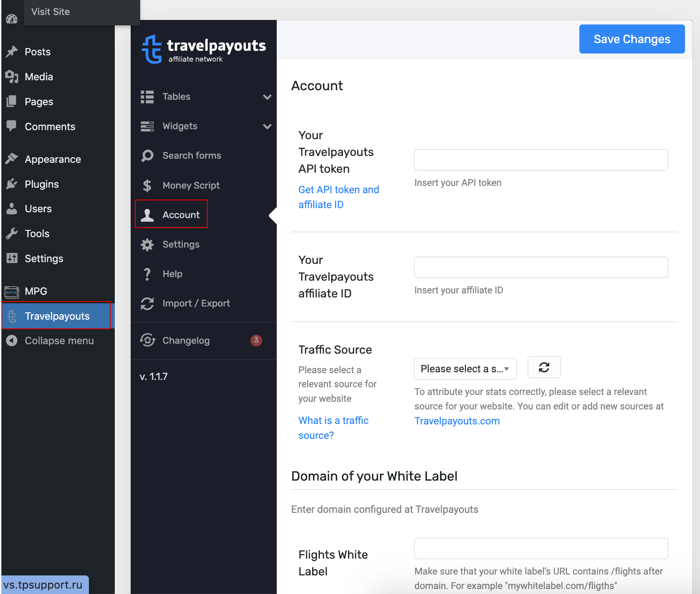
Task: Click the Users person icon
Action: tap(12, 209)
